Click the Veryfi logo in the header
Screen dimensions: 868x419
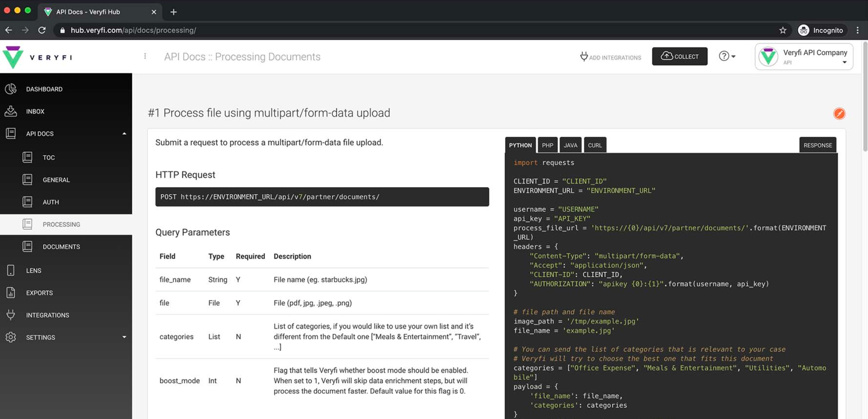point(38,57)
